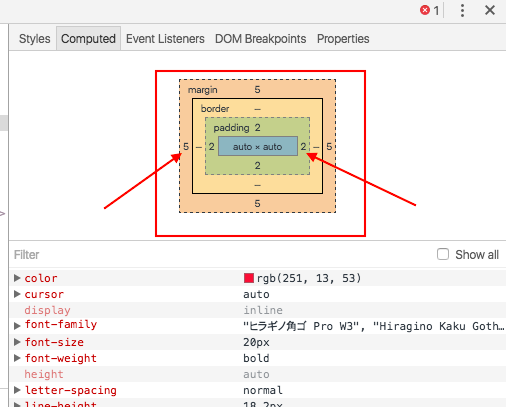Expand the font-size property

click(17, 342)
